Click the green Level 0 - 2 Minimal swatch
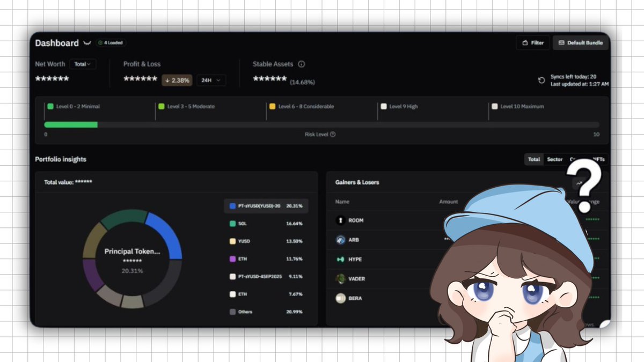 coord(50,106)
